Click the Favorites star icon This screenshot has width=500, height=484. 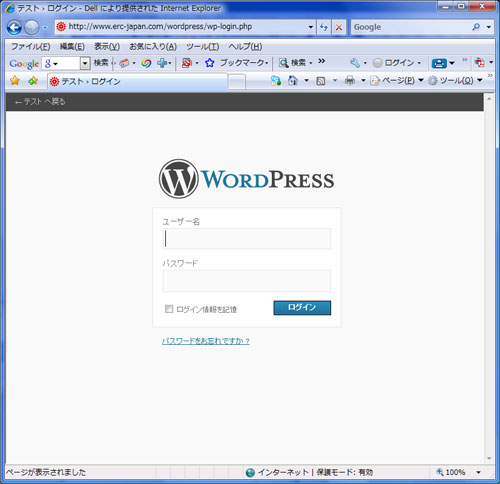pyautogui.click(x=15, y=81)
